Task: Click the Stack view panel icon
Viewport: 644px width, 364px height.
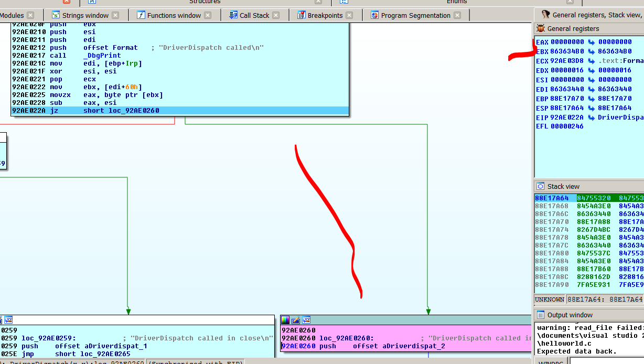Action: click(540, 186)
